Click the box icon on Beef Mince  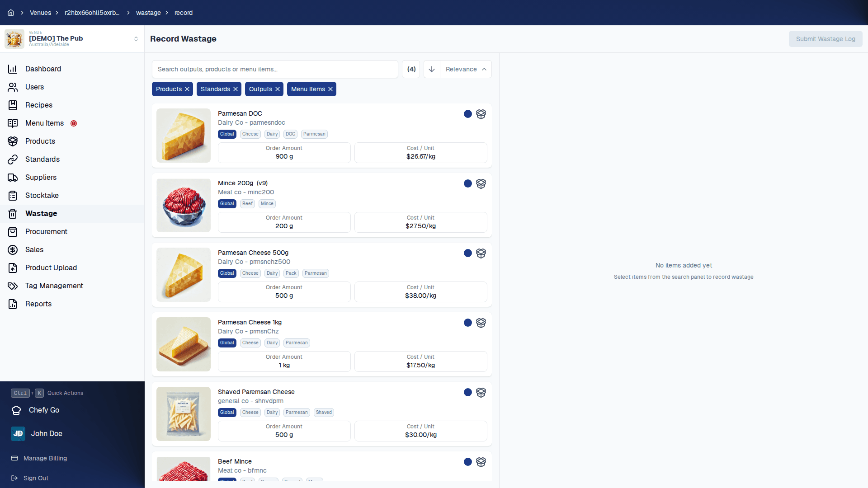point(481,462)
